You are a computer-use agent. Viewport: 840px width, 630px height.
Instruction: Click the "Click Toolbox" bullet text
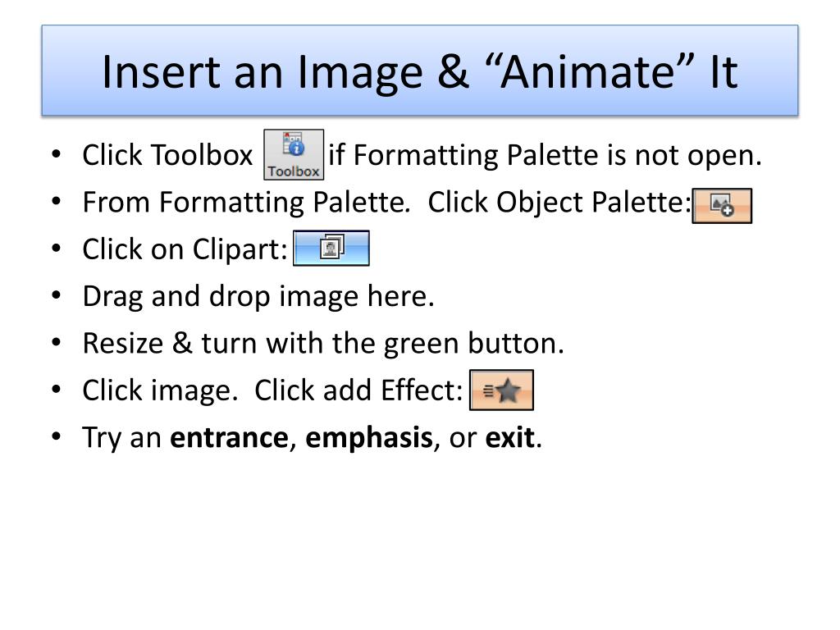coord(167,155)
